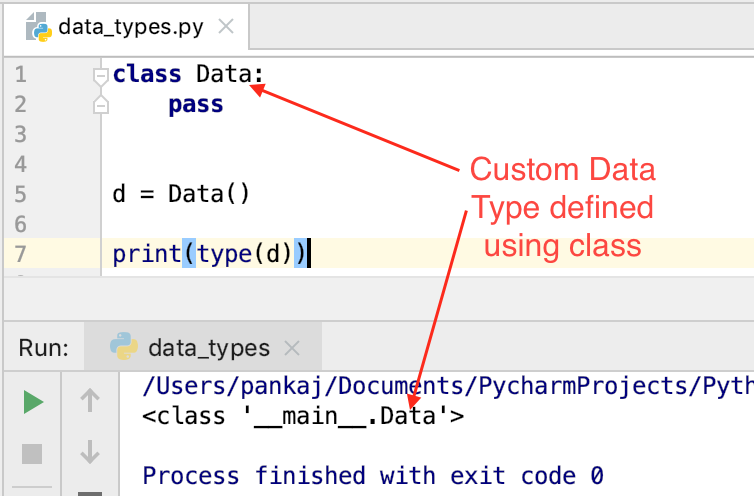Close the data_types run tab
754x496 pixels.
point(292,349)
